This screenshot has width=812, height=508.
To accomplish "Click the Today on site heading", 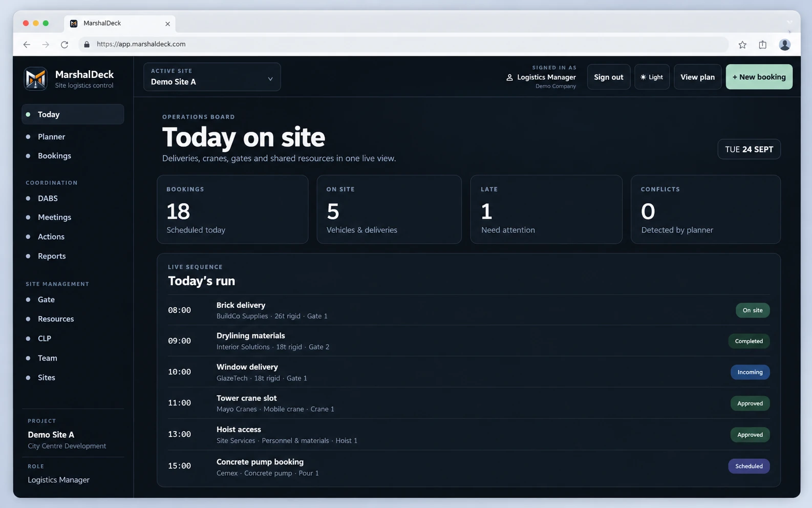I will pyautogui.click(x=244, y=137).
